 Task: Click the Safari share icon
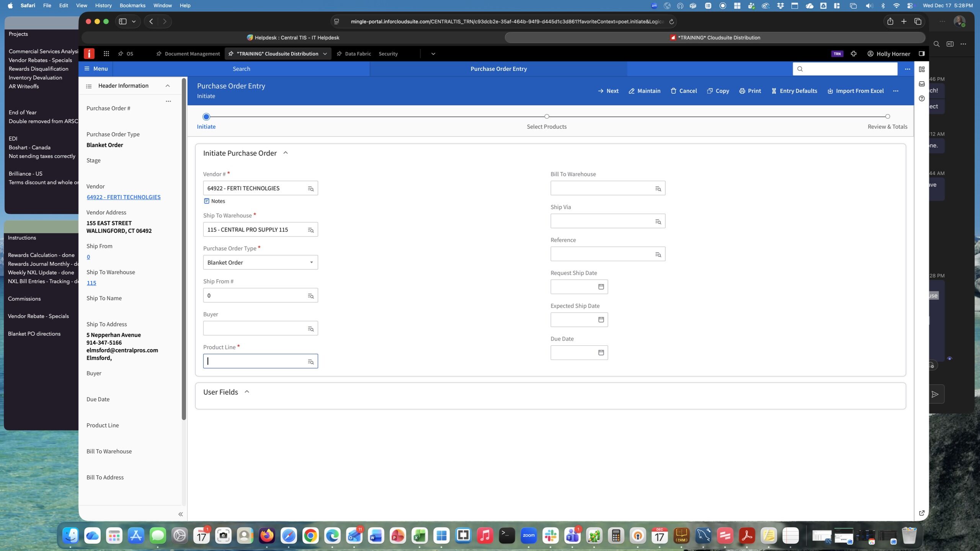(x=890, y=21)
